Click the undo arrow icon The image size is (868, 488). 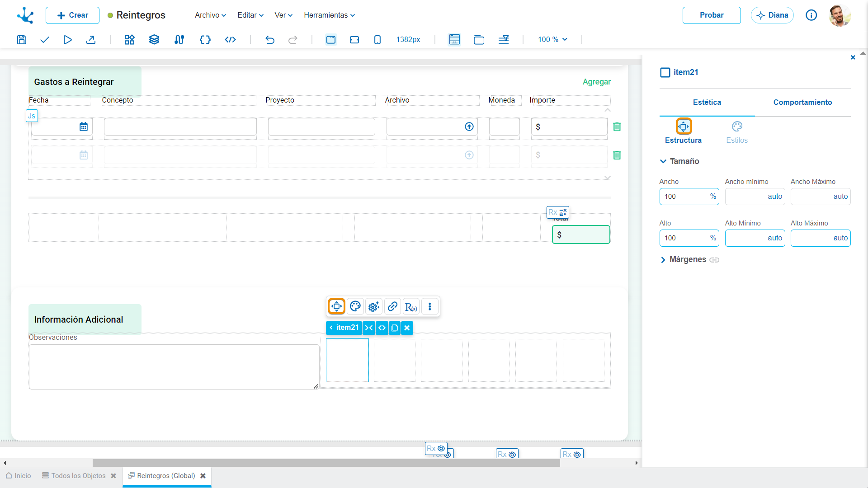(270, 40)
